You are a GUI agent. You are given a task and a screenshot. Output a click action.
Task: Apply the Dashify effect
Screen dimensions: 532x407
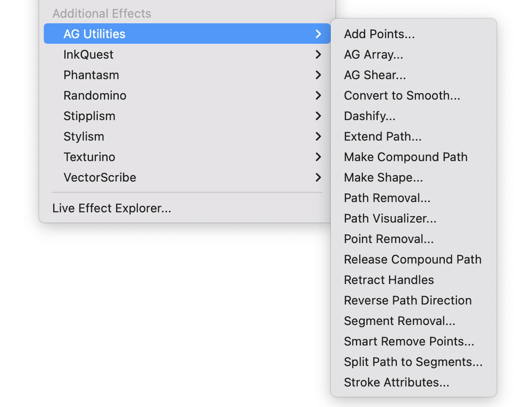pyautogui.click(x=369, y=116)
